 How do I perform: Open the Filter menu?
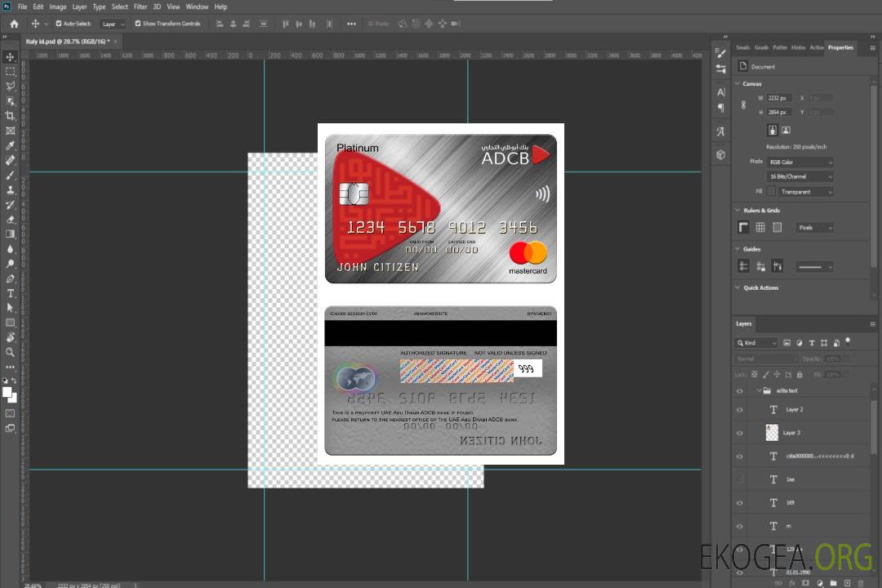[140, 7]
